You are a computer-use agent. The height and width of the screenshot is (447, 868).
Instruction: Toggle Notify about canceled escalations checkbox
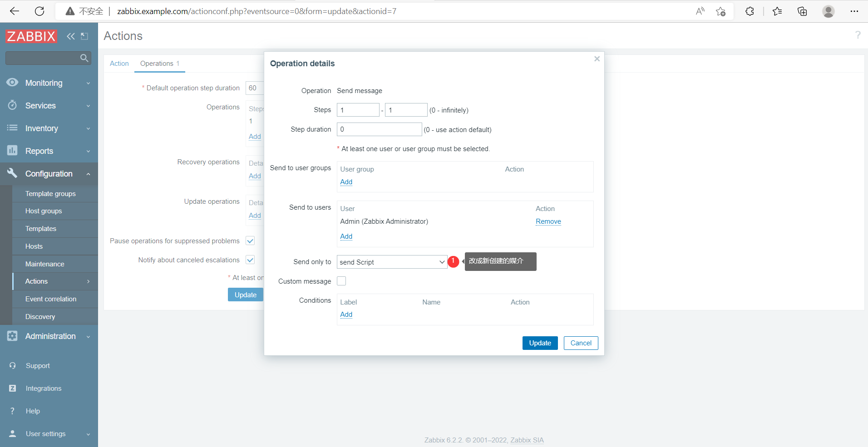coord(250,260)
